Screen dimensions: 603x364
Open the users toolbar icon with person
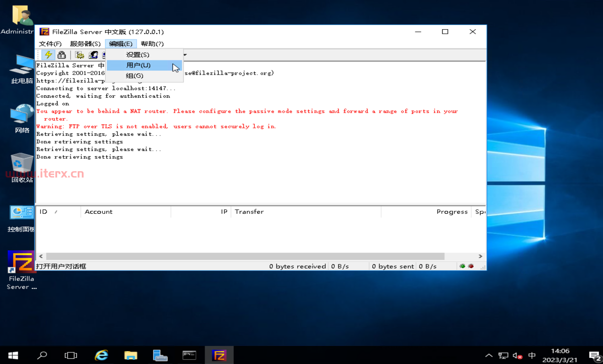point(93,55)
